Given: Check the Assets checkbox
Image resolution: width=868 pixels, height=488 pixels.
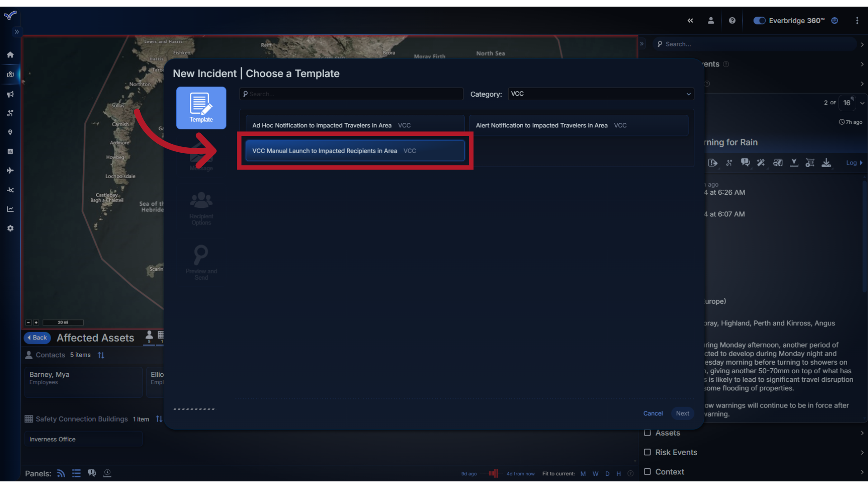Looking at the screenshot, I should (x=647, y=433).
